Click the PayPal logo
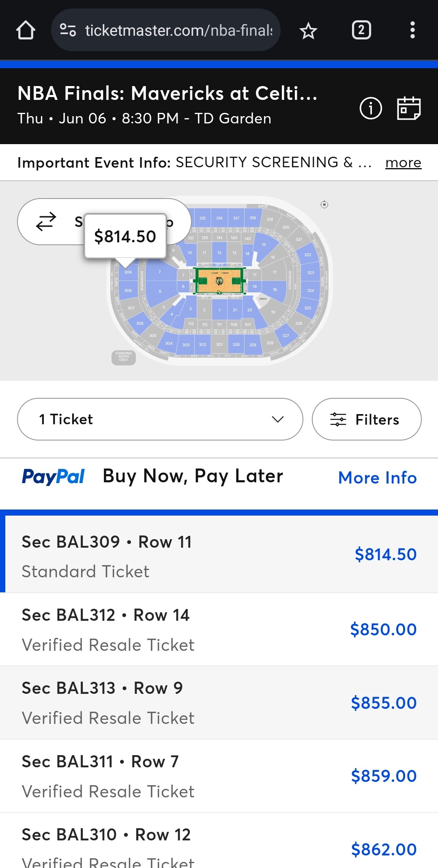The image size is (438, 868). [x=53, y=477]
